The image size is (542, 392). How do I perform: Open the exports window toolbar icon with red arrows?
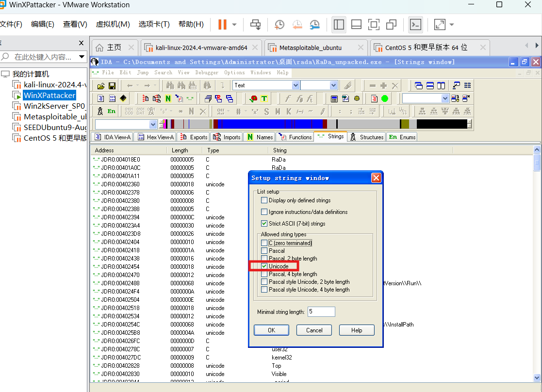pyautogui.click(x=146, y=98)
